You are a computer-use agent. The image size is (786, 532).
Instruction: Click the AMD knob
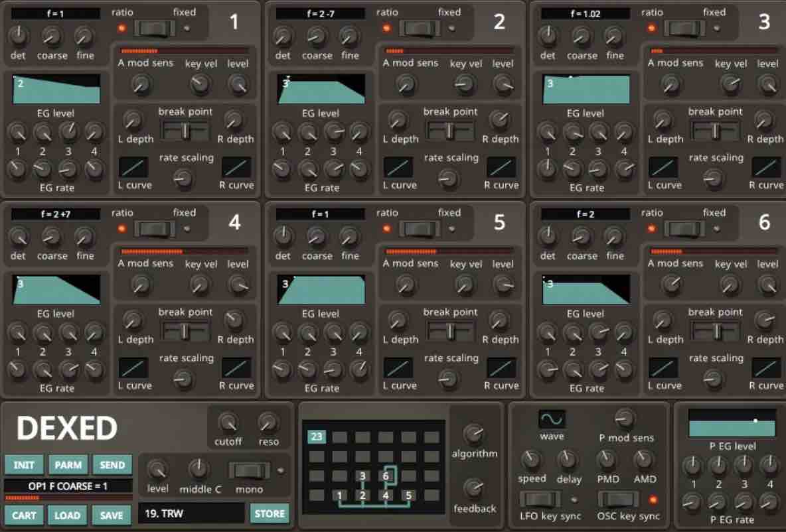643,458
